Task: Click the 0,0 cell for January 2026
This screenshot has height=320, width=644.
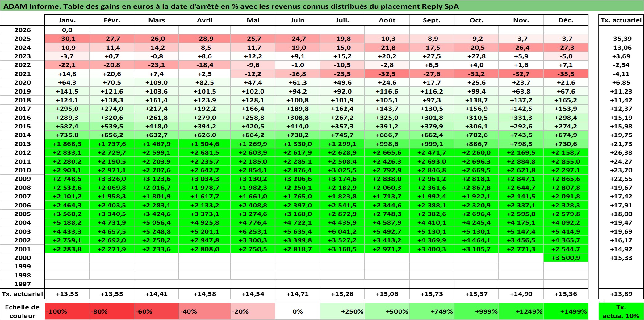Action: [67, 30]
